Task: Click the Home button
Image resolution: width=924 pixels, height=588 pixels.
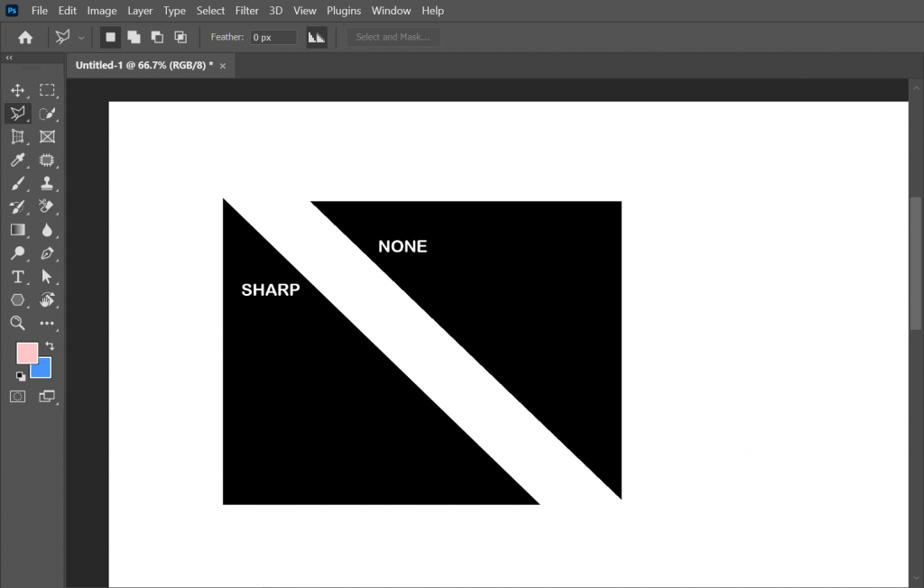Action: [25, 37]
